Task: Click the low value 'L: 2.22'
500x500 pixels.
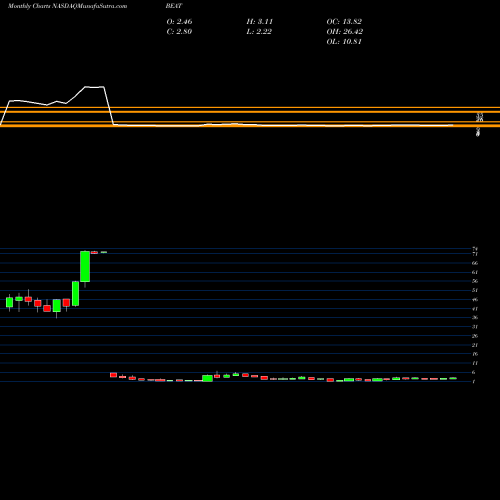Action: [x=259, y=32]
